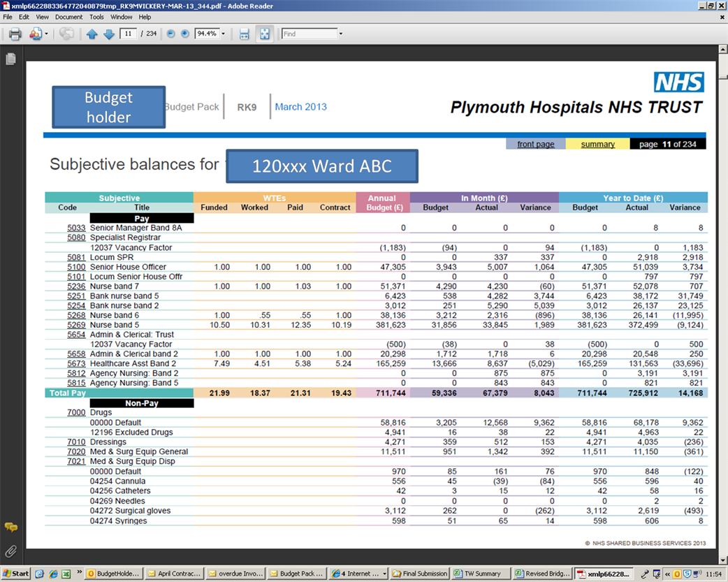Expand hidden system tray icons chevron
This screenshot has height=582, width=728.
pyautogui.click(x=667, y=574)
